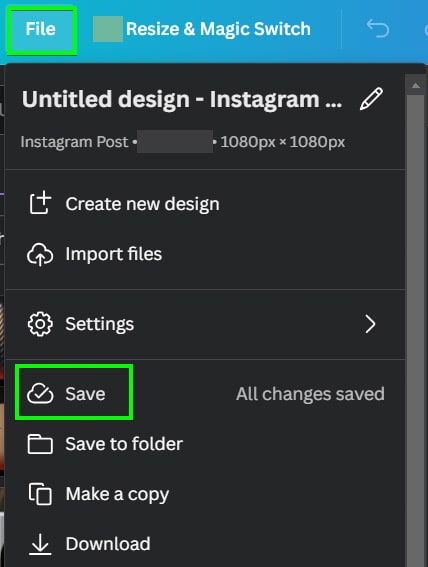Expand Settings submenu with chevron arrow
Image resolution: width=428 pixels, height=567 pixels.
point(371,324)
